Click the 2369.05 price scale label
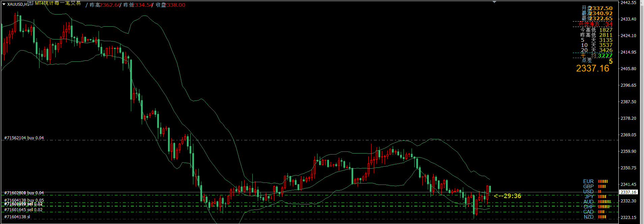The width and height of the screenshot is (644, 224). point(628,135)
